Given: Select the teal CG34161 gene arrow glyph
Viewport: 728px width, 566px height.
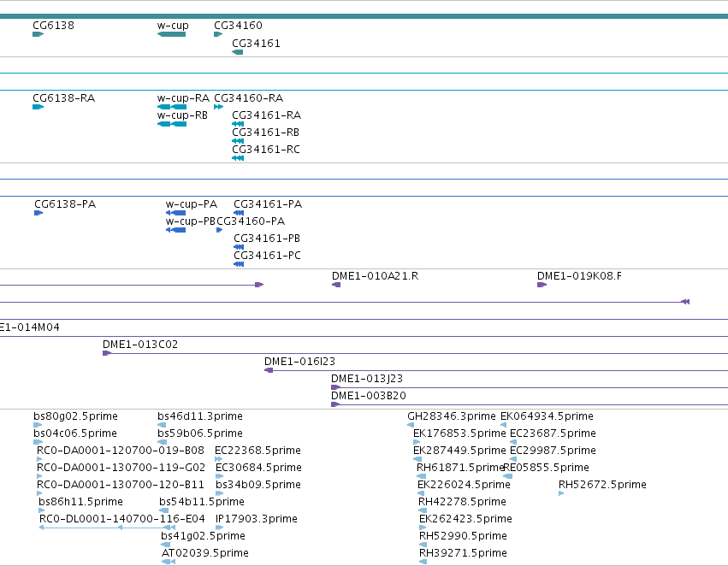Looking at the screenshot, I should [x=237, y=52].
